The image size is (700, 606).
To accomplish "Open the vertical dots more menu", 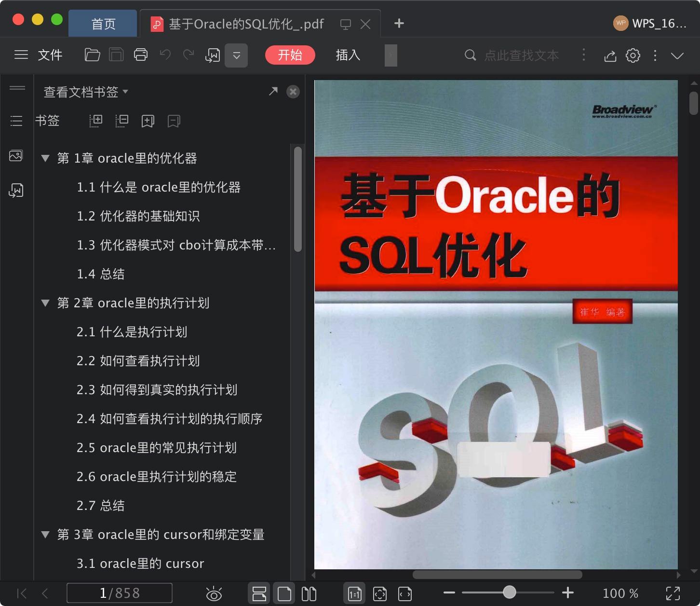I will coord(655,55).
